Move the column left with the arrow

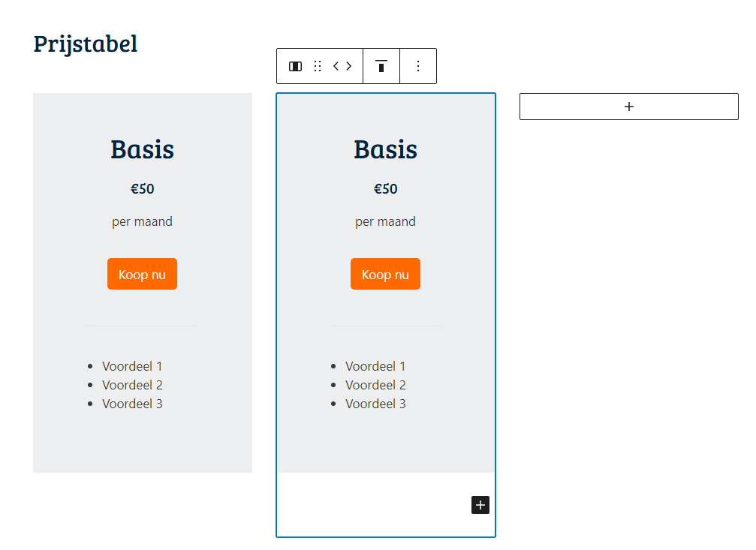click(336, 66)
